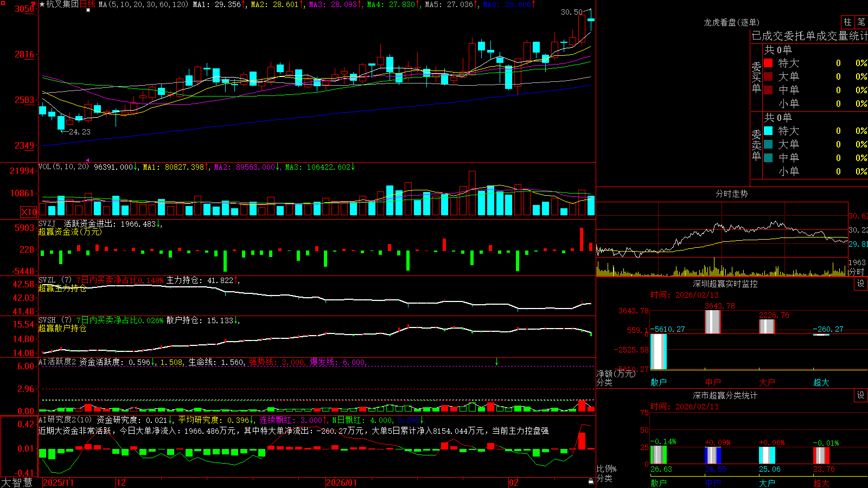Select the VOL(5,10,20) indicator label
This screenshot has height=488, width=868.
point(64,167)
